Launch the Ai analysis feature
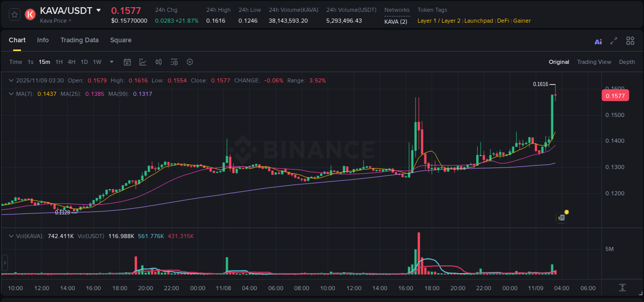Screen dimensions: 644x302 pos(598,41)
